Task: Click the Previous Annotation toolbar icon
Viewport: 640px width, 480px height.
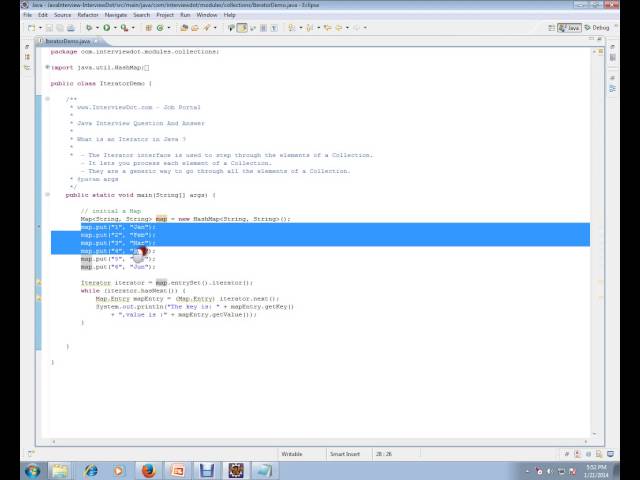Action: (x=310, y=28)
